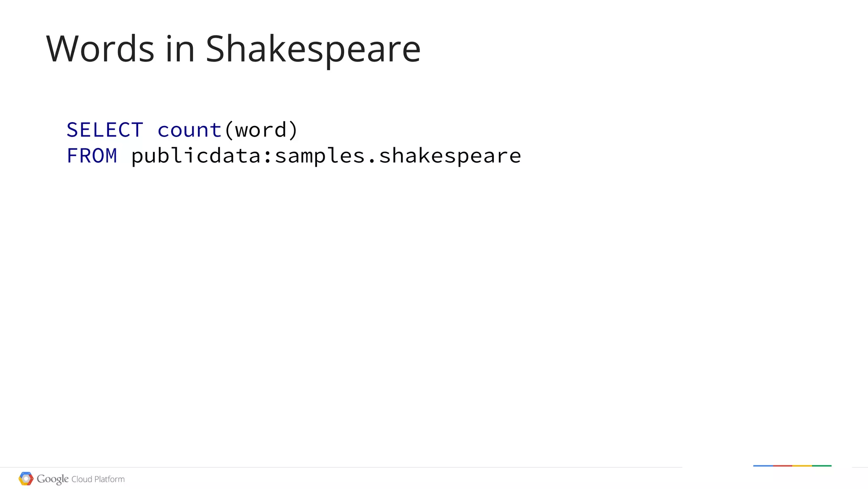Click the slide title 'Words in Shakespeare'
868x489 pixels.
[233, 50]
